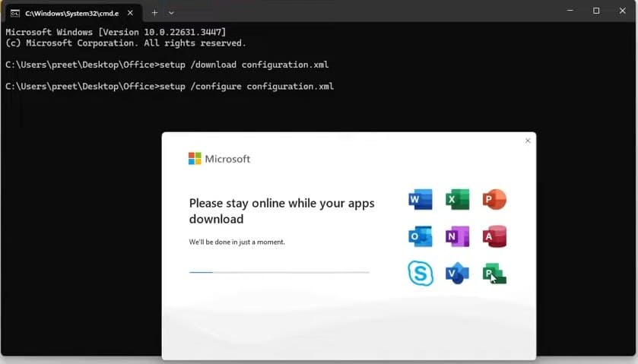Screen dimensions: 638x364
Task: Click the PowerPoint app icon
Action: click(494, 199)
